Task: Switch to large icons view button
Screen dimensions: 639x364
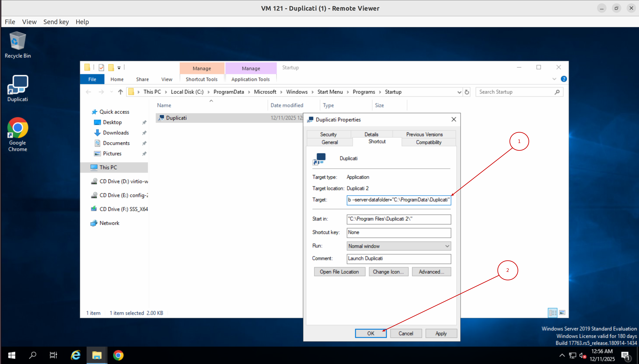Action: coord(562,312)
